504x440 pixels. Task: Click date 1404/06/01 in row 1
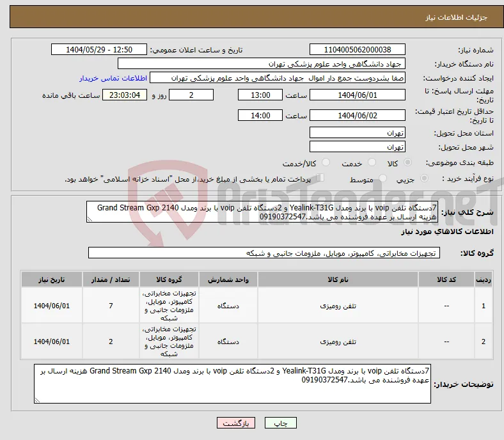pyautogui.click(x=52, y=306)
